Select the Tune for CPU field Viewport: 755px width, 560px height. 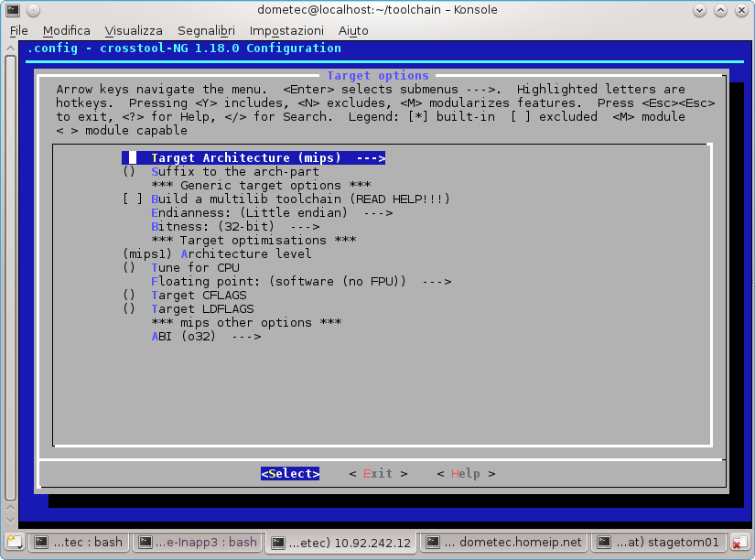(195, 267)
